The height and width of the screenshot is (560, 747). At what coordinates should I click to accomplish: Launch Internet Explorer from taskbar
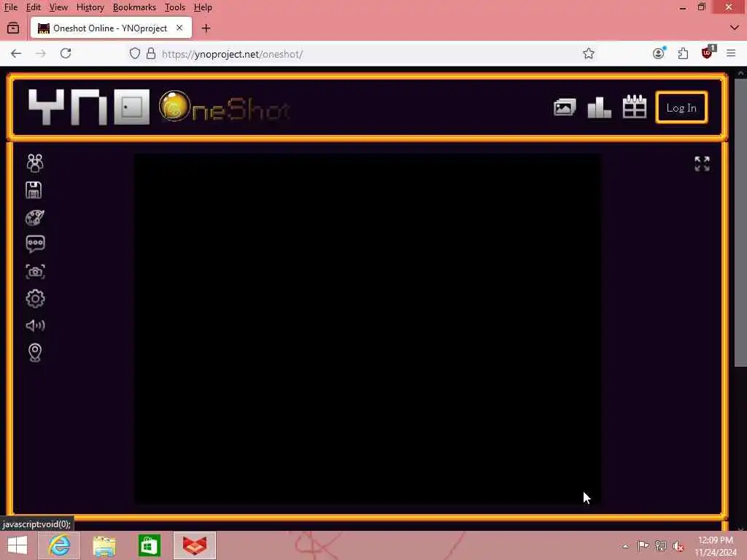[59, 545]
